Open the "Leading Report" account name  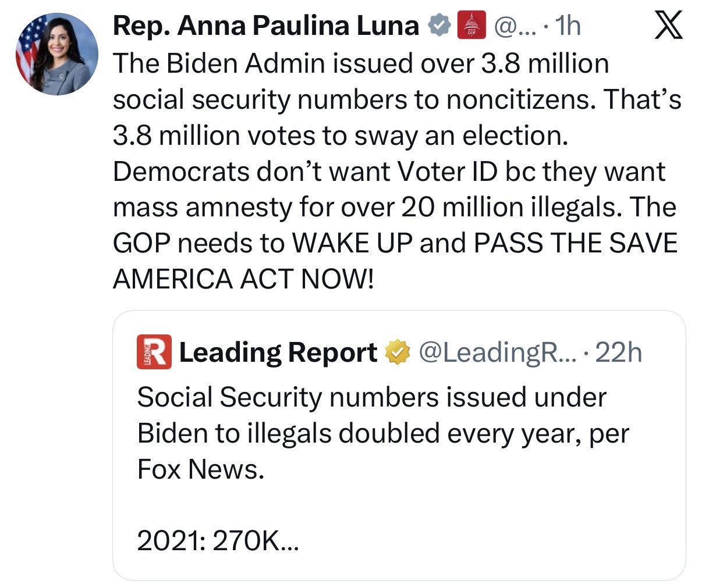click(278, 352)
